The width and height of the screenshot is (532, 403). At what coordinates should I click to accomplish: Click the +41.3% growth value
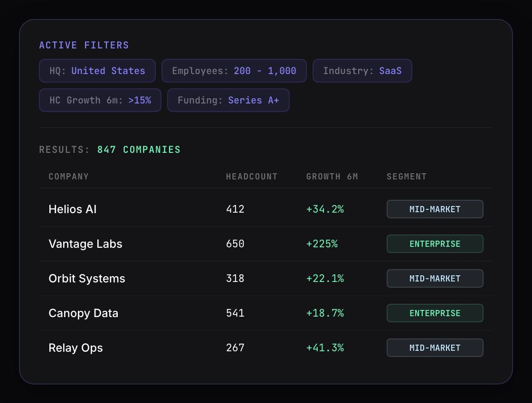pos(325,348)
